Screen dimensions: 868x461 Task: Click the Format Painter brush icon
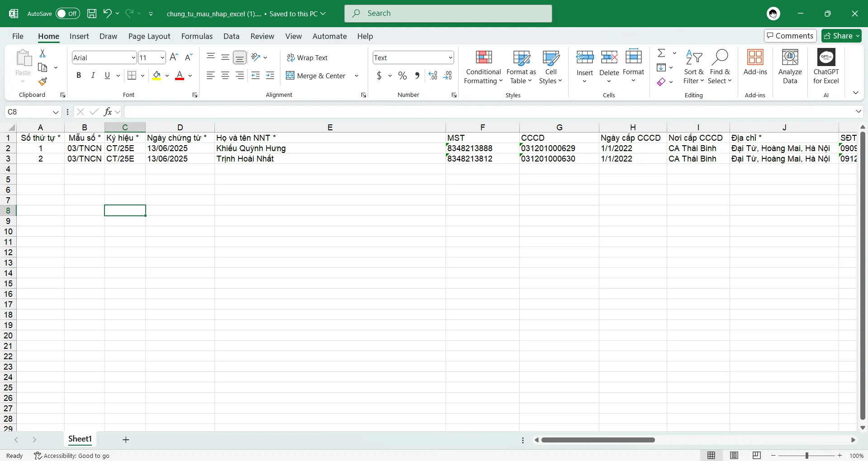[43, 82]
